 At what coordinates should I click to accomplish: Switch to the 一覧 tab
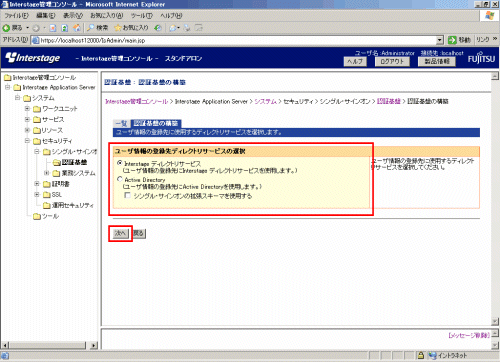122,124
